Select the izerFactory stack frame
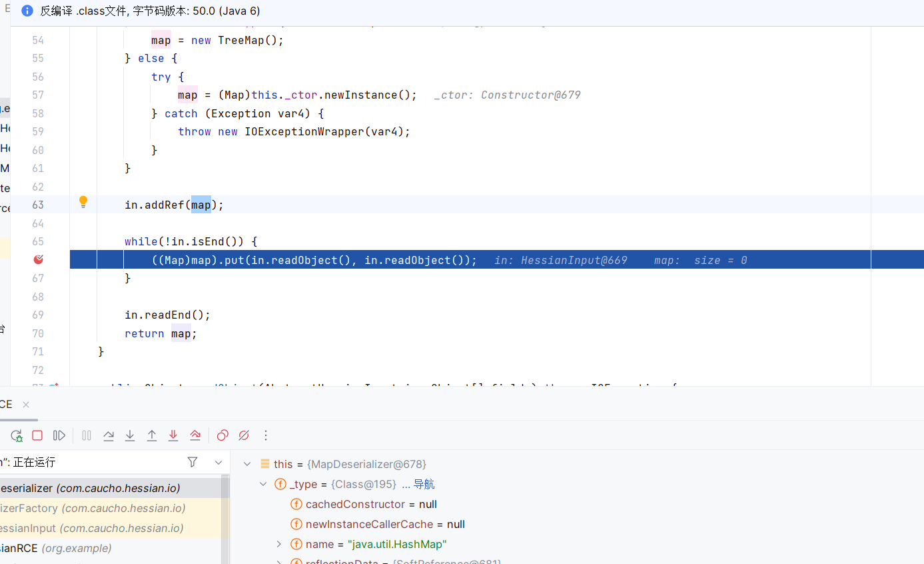 111,508
